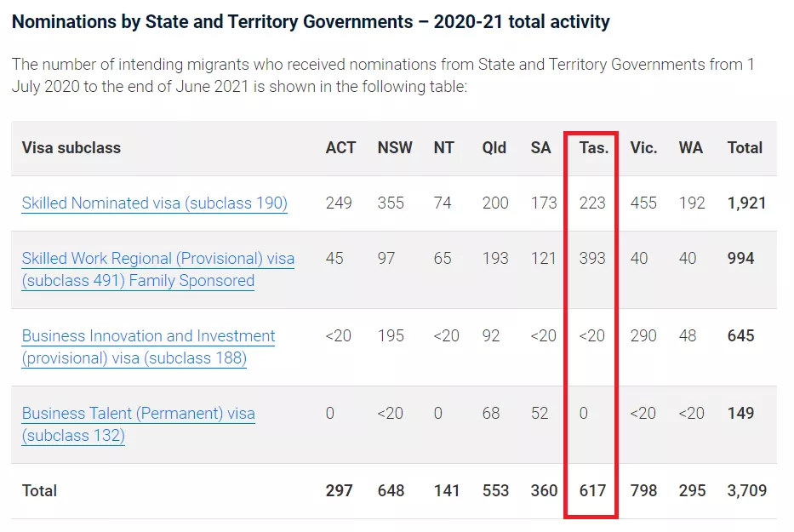Image resolution: width=794 pixels, height=532 pixels.
Task: Click the WA column header
Action: point(691,148)
